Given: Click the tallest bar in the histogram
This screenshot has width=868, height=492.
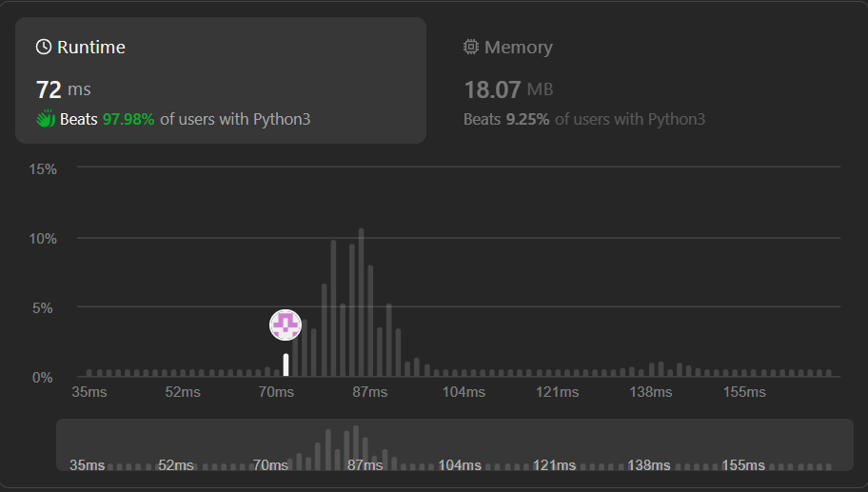Looking at the screenshot, I should point(361,303).
